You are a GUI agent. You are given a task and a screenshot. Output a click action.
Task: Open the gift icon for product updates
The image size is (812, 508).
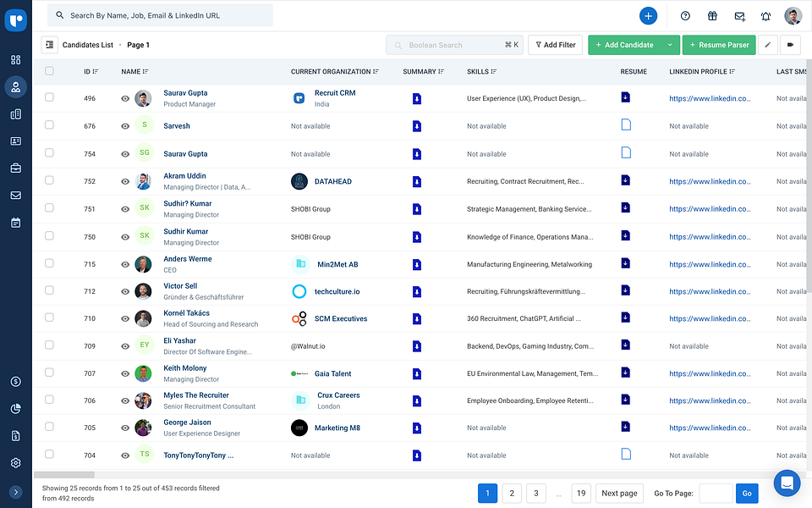[x=711, y=15]
